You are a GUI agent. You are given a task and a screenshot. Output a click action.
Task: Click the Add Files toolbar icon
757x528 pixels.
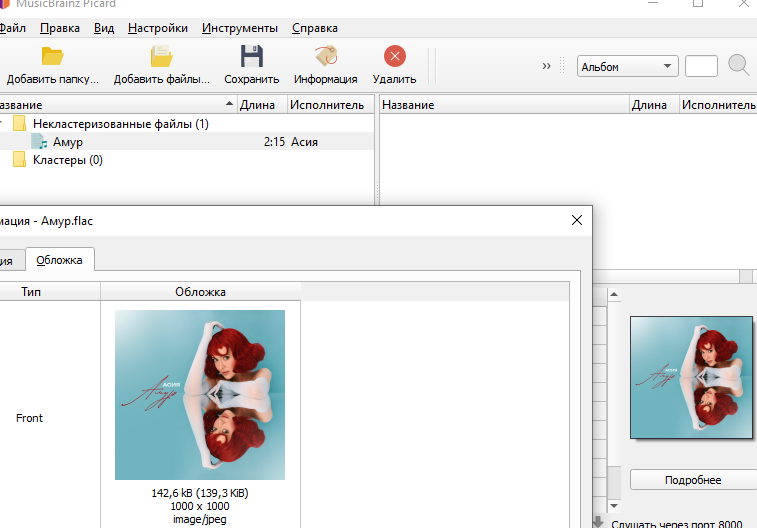pos(161,56)
